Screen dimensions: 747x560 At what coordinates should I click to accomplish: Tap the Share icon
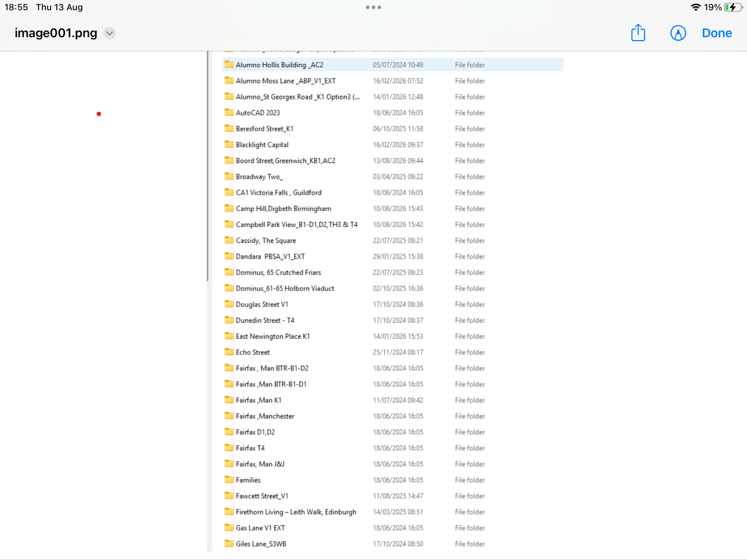point(638,33)
